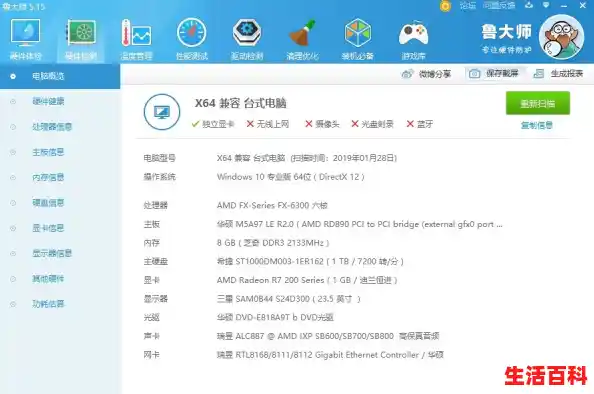Open the 温度管理 temperature management module
Screen dimensions: 594x394
pos(136,40)
